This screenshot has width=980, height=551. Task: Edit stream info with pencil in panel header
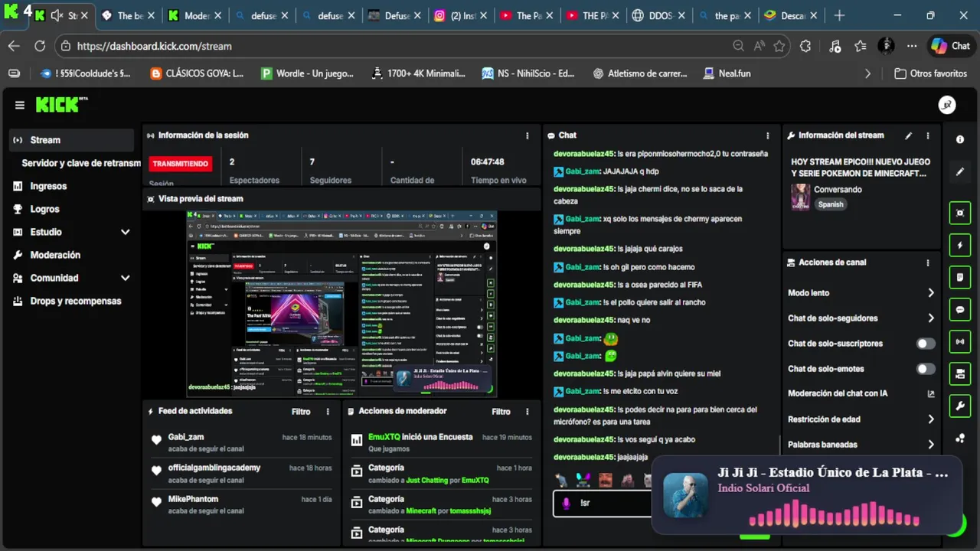tap(909, 135)
